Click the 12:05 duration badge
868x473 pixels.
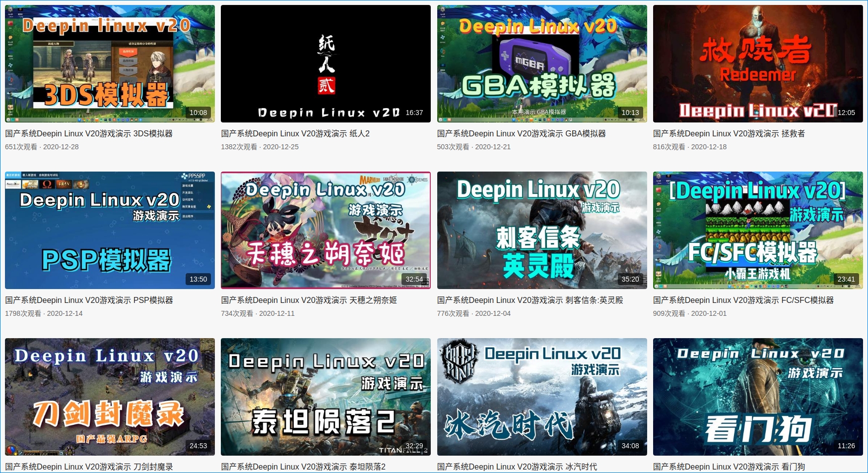click(x=846, y=113)
